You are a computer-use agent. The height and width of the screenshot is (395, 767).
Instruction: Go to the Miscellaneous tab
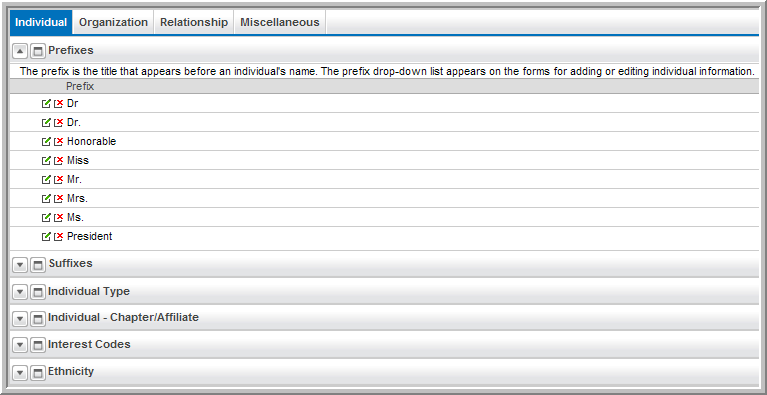[x=280, y=22]
